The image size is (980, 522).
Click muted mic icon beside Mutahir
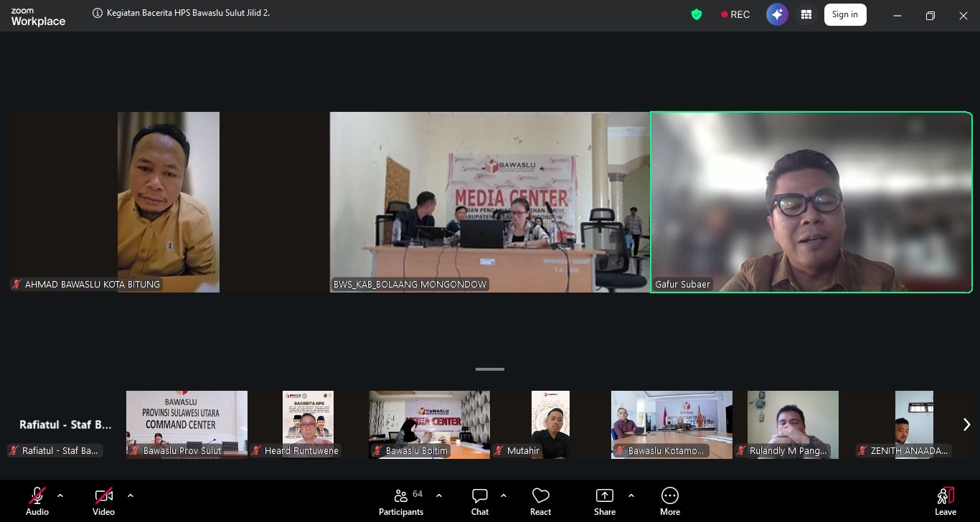pos(498,451)
